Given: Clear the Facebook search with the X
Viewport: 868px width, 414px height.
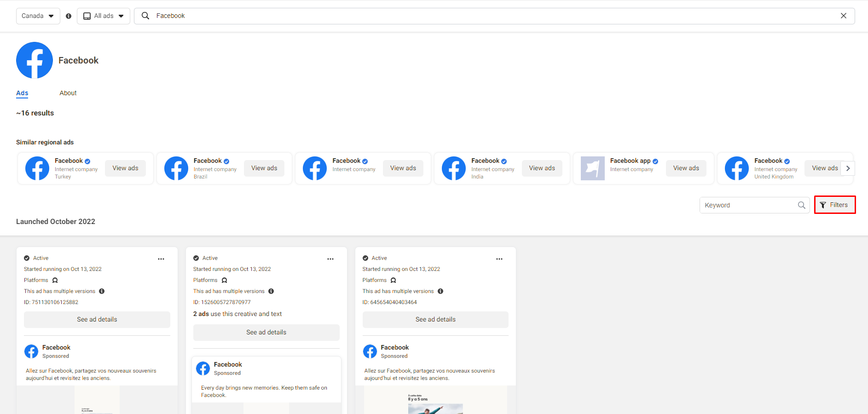Looking at the screenshot, I should tap(844, 16).
